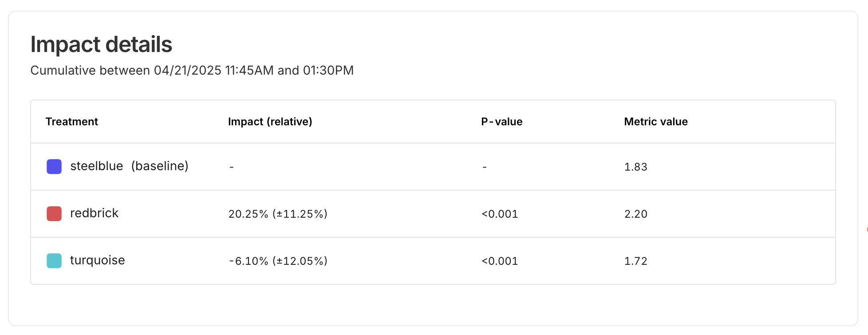Select the steelblue baseline treatment label
Screen dimensions: 868x335
(129, 166)
